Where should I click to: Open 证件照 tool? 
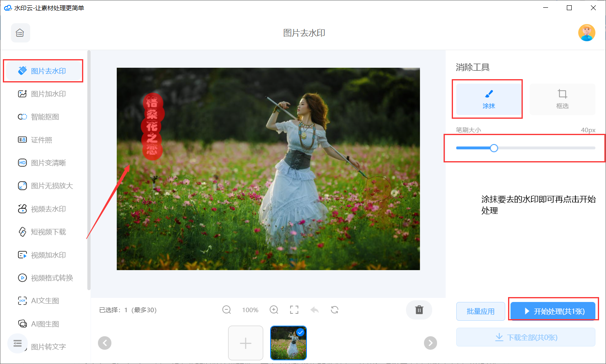coord(35,140)
